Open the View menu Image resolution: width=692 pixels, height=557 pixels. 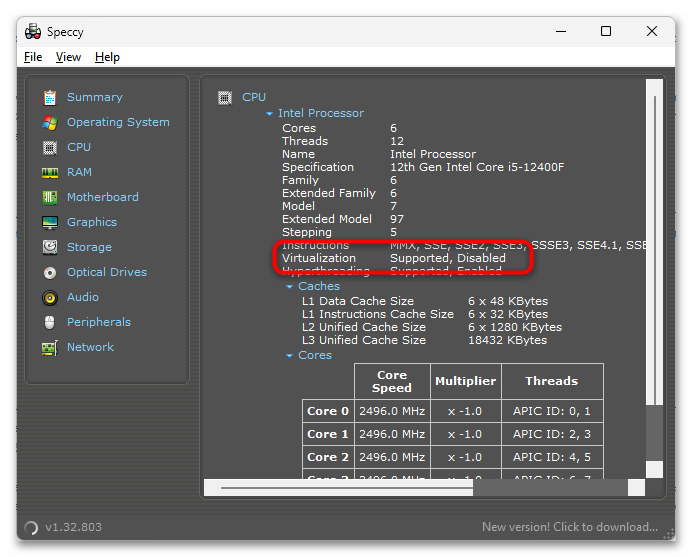pos(68,57)
